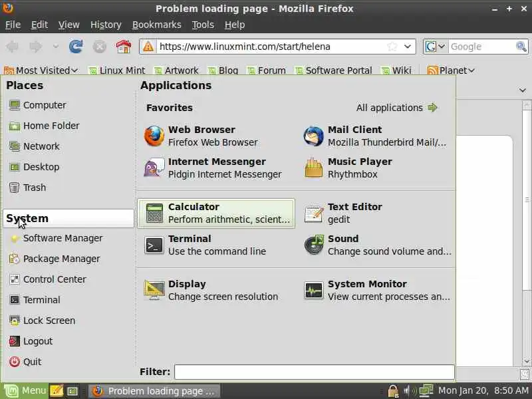Open the Linux Mint bookmark
Screen dimensions: 532x399
tap(117, 70)
